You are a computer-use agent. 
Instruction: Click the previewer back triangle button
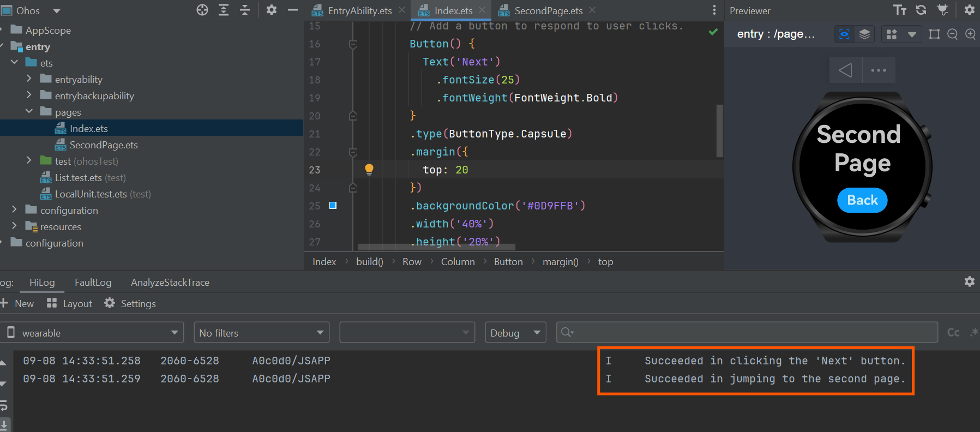845,70
